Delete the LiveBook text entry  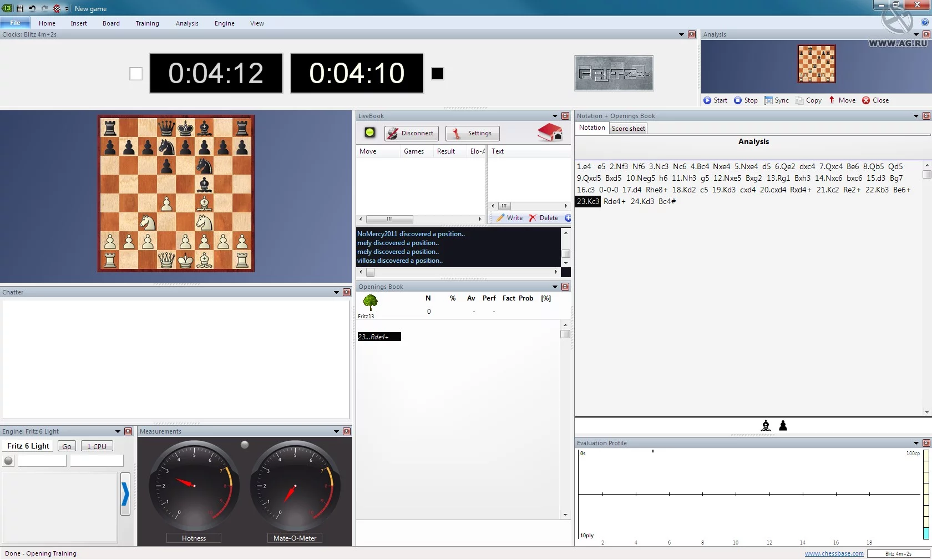544,218
